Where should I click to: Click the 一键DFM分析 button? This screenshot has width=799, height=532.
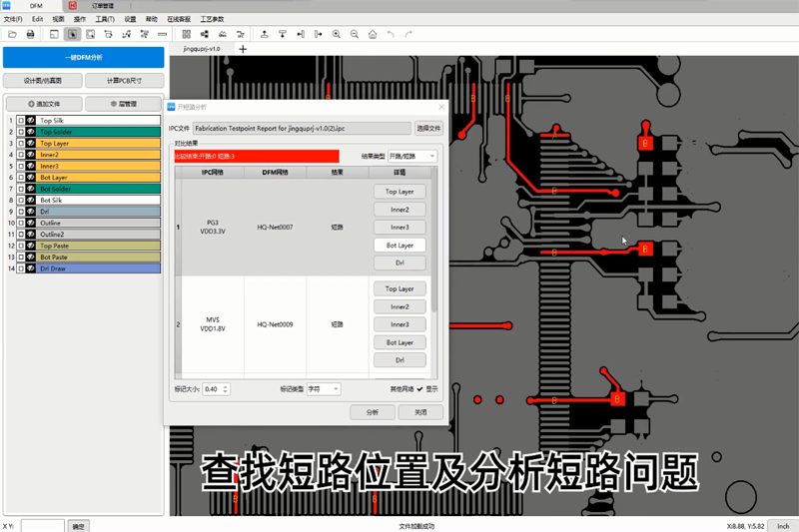(84, 58)
